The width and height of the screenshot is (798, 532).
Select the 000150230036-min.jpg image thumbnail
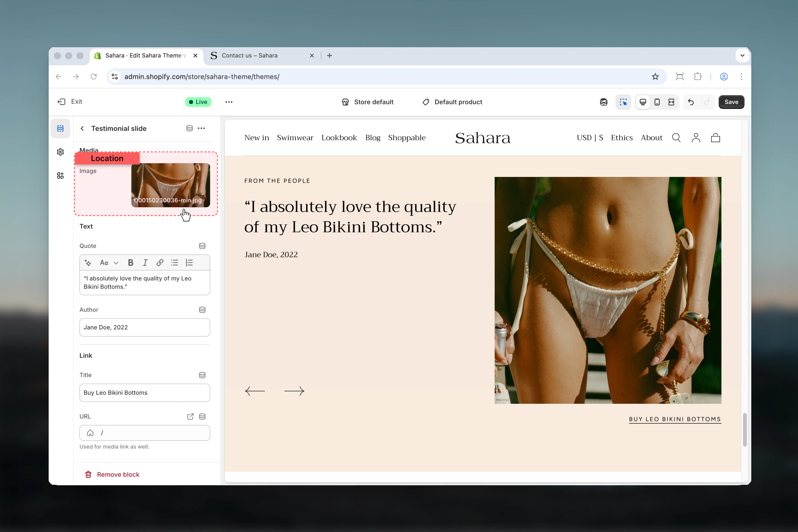(x=171, y=185)
